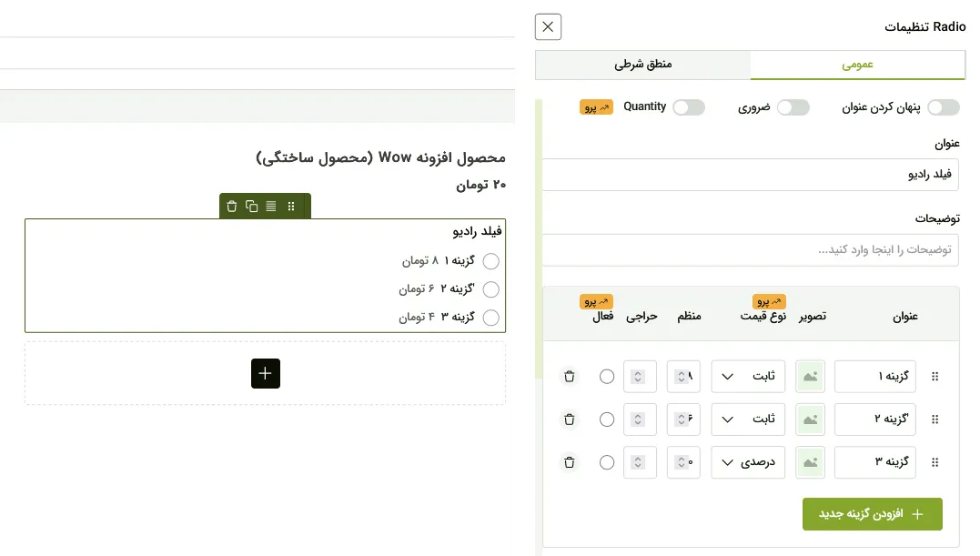Edit the گزینه ۳ title input in the table
980x556 pixels.
click(x=875, y=462)
